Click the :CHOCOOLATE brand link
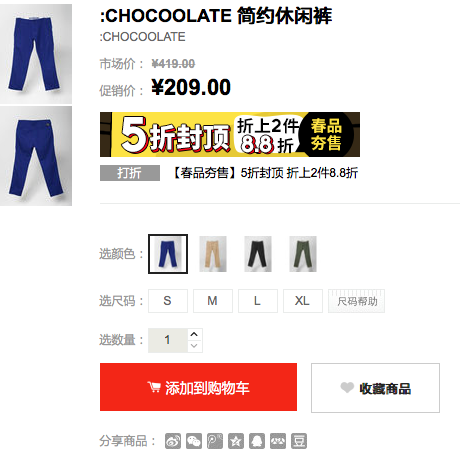 142,37
